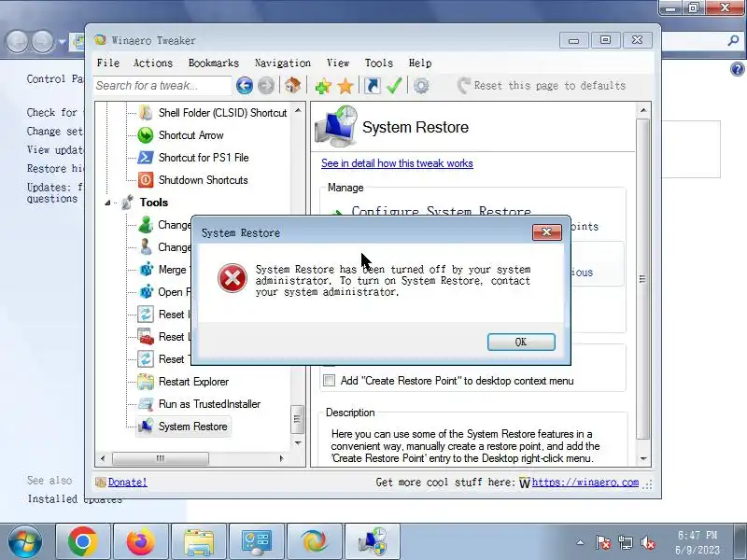Image resolution: width=747 pixels, height=560 pixels.
Task: Click the green checkmark toolbar icon
Action: (x=394, y=86)
